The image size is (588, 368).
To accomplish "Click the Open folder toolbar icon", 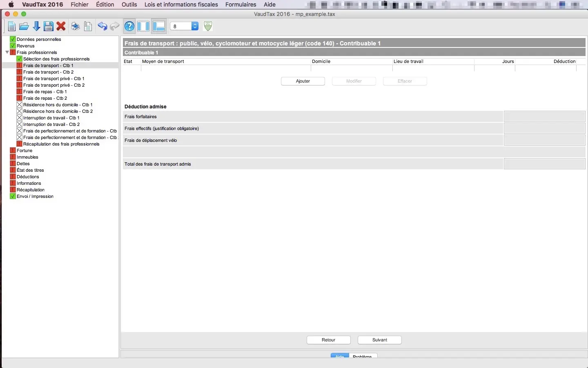I will click(24, 27).
